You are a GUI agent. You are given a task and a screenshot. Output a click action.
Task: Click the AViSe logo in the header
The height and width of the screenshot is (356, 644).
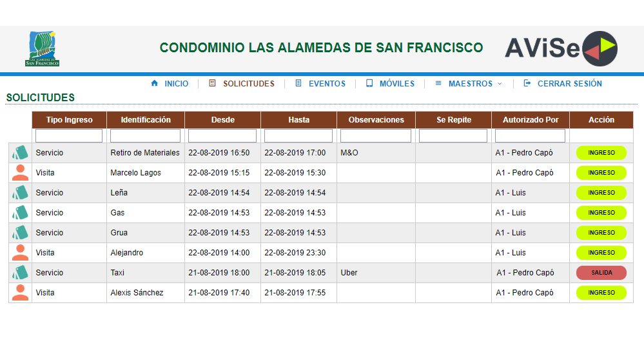pos(561,48)
